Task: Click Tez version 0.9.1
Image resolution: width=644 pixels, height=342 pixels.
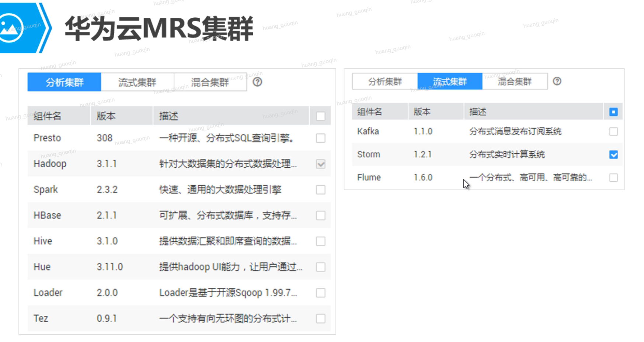Action: click(x=107, y=318)
